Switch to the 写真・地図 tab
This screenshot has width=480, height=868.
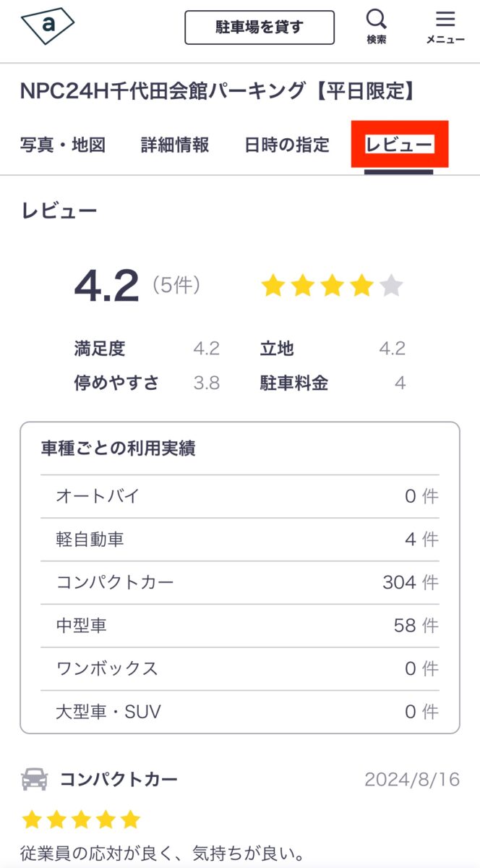click(x=63, y=145)
